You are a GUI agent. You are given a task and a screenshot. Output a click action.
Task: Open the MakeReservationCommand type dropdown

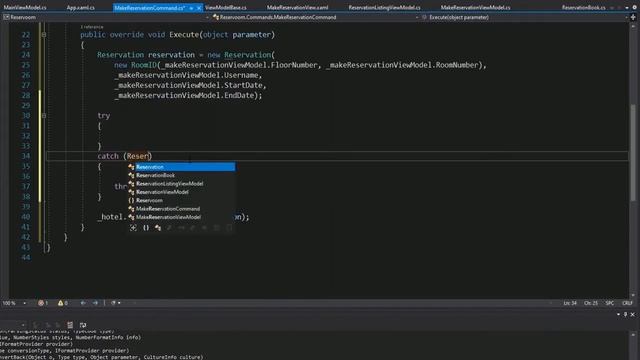point(417,18)
